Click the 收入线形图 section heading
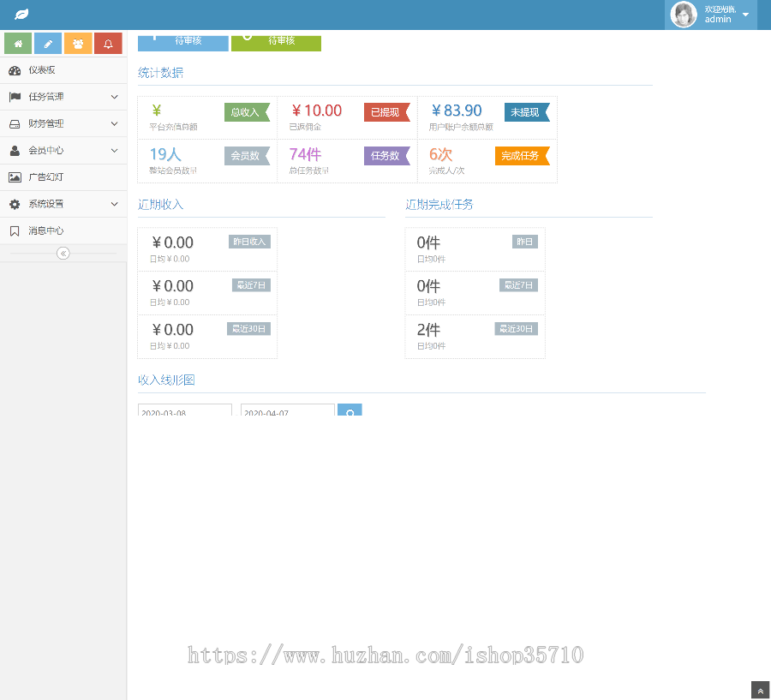Viewport: 771px width, 700px height. 166,380
